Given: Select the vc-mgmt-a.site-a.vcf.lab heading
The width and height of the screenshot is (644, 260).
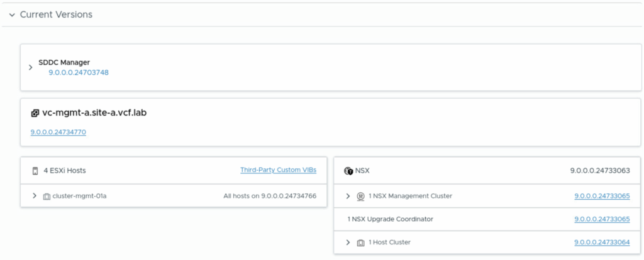Looking at the screenshot, I should [94, 114].
